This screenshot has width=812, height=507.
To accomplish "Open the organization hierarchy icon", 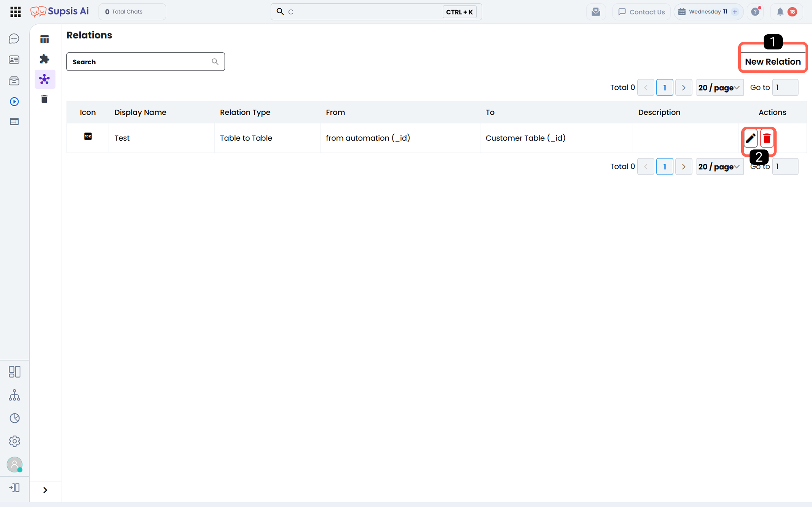I will (x=14, y=395).
